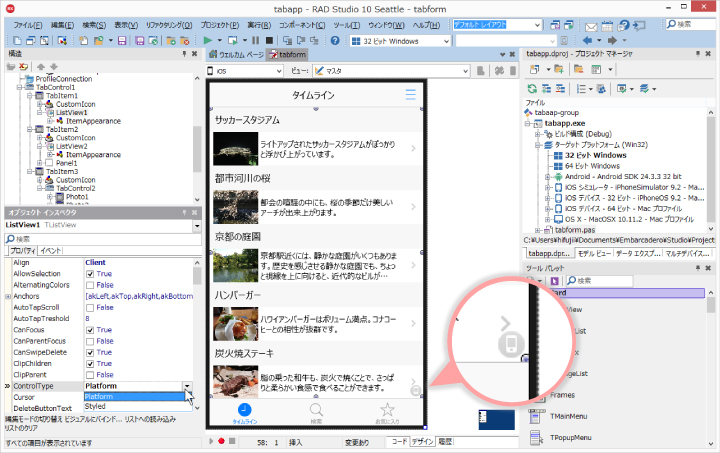The image size is (720, 453).
Task: Click the purple Save floppy icon
Action: click(x=122, y=41)
